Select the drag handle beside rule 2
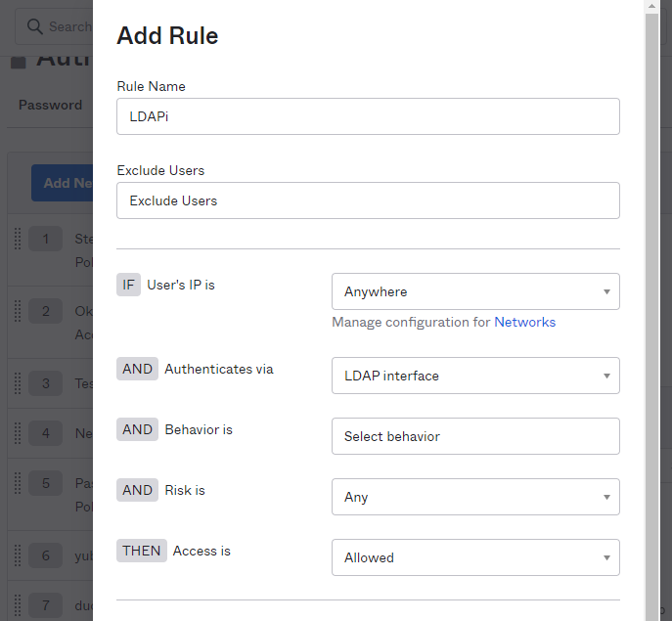672x621 pixels. pos(17,311)
